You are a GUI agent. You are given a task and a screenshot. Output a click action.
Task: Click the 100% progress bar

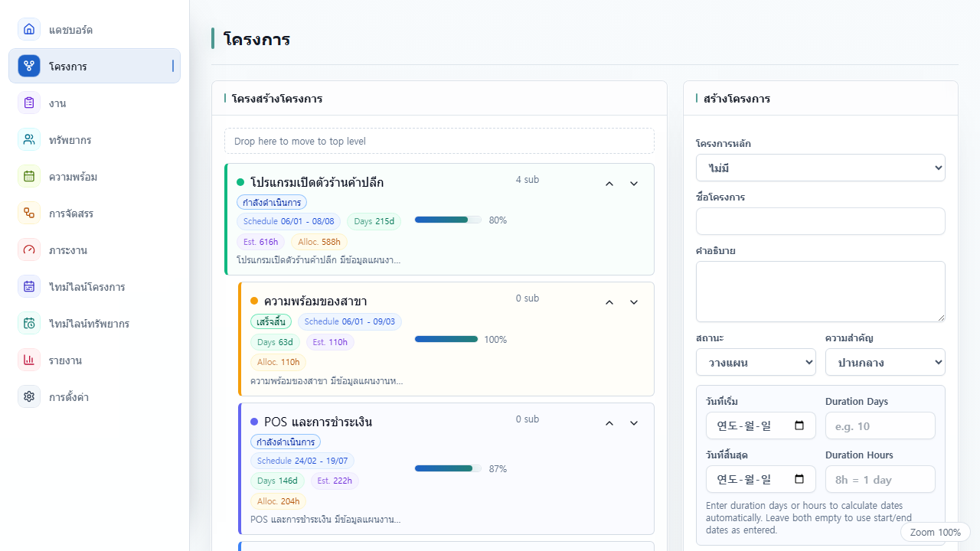click(x=446, y=339)
